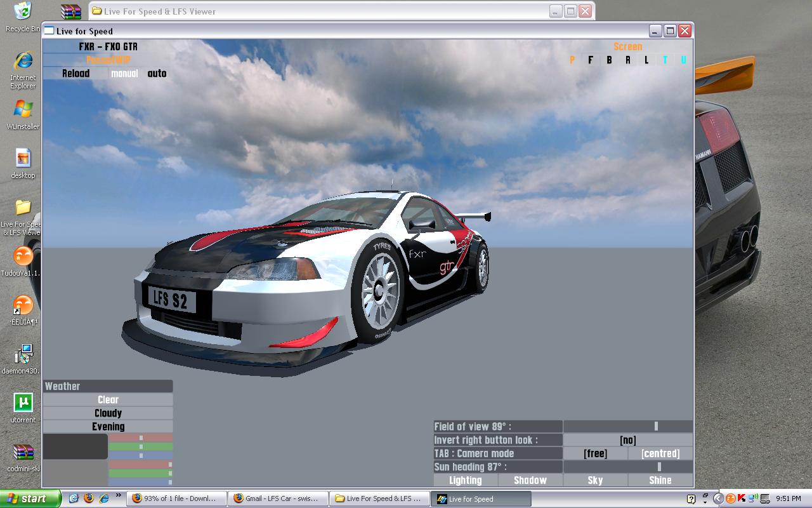Click the system clock showing 9:51 PM

(789, 499)
